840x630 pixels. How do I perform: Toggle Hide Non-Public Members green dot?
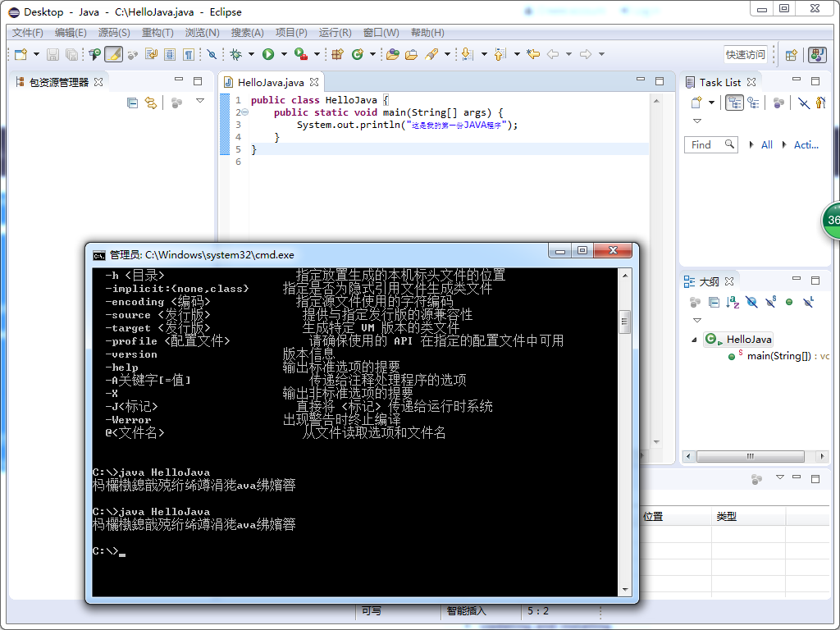pos(789,302)
